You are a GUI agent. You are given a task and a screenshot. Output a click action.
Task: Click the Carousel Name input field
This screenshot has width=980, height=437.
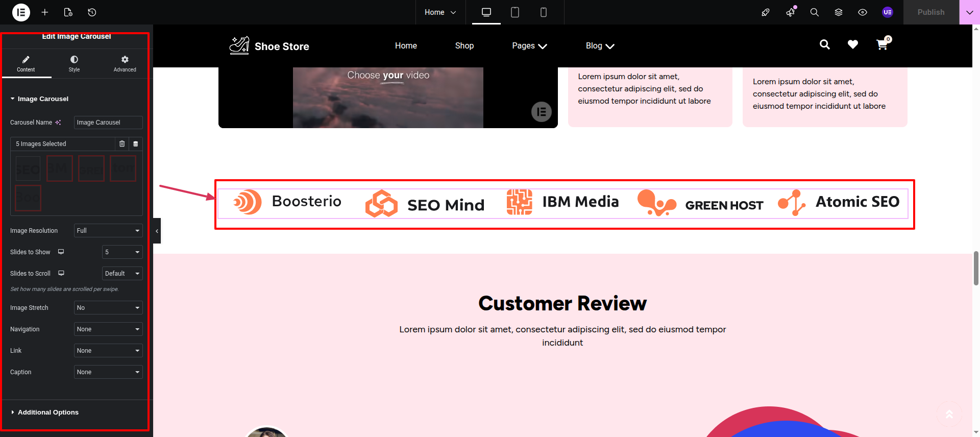pos(108,123)
